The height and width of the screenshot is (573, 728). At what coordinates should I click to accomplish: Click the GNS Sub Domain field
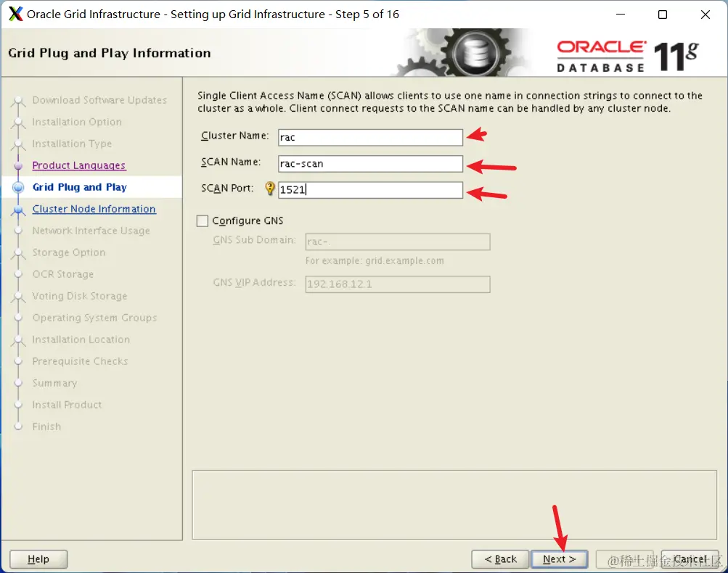(x=398, y=242)
